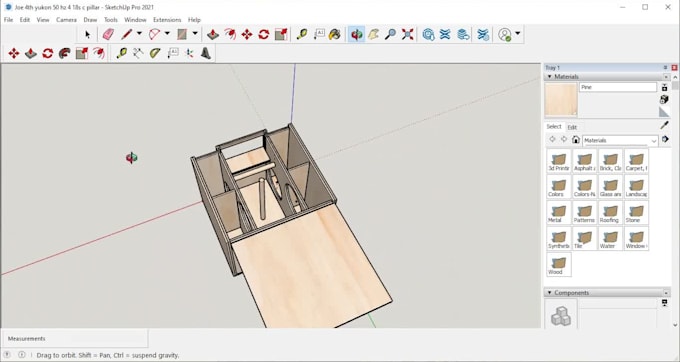Select the arrow Select tool
The height and width of the screenshot is (362, 680).
88,34
